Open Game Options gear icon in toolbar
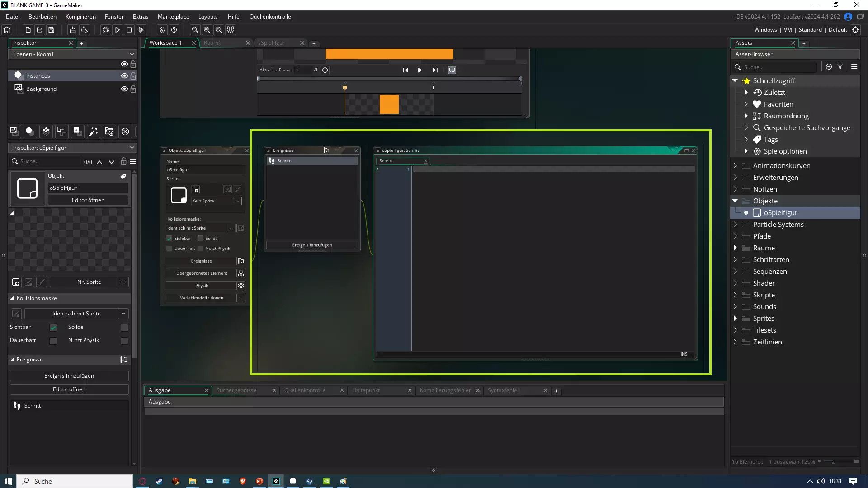The height and width of the screenshot is (488, 868). coord(162,30)
